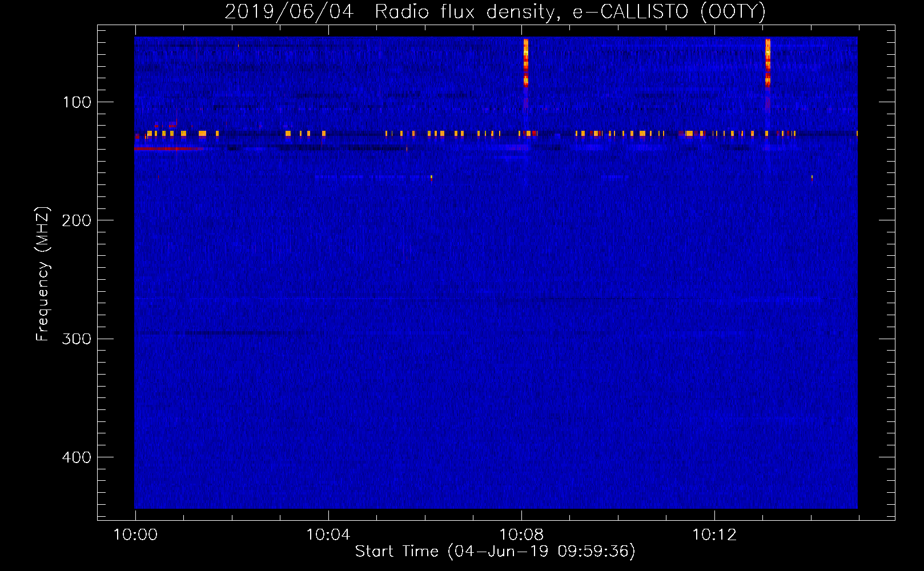Image resolution: width=924 pixels, height=571 pixels.
Task: Click the 100 frequency tick label
Action: click(77, 102)
